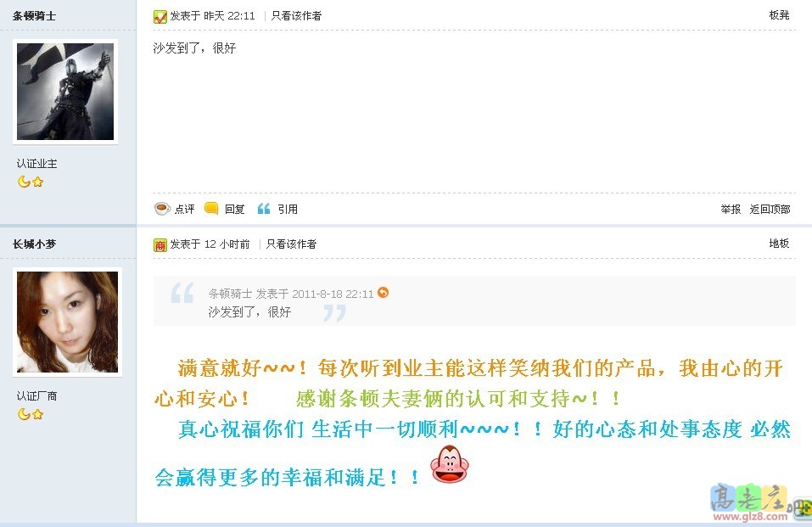Open the avatar of 长城小梦
This screenshot has width=812, height=527.
pyautogui.click(x=67, y=322)
